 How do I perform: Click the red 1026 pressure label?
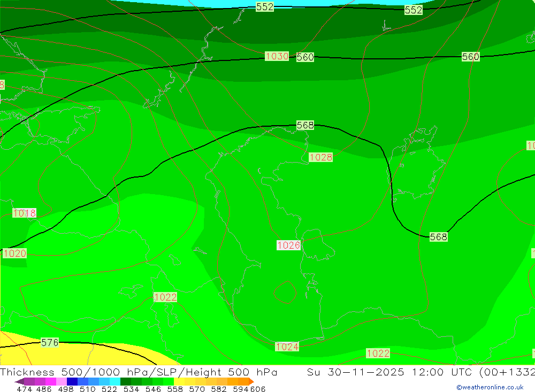(289, 245)
